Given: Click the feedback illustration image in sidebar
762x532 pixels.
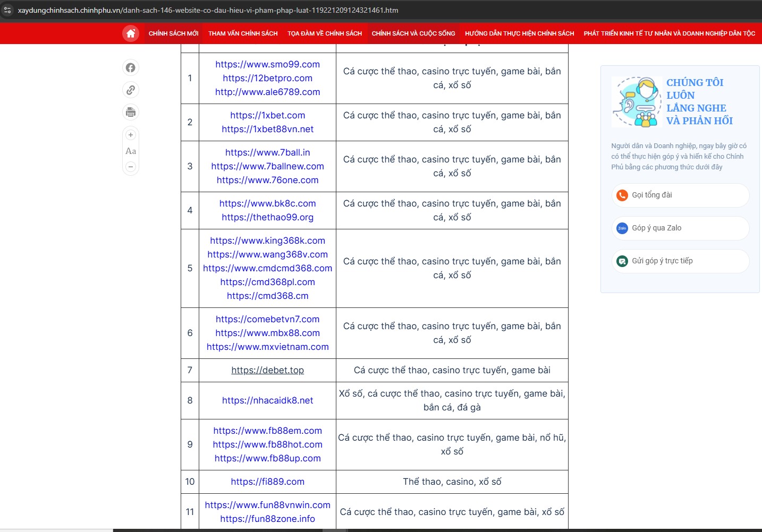Looking at the screenshot, I should tap(637, 102).
